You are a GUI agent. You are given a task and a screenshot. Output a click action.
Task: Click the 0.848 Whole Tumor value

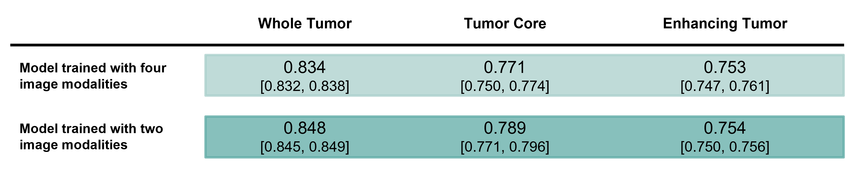coord(304,128)
